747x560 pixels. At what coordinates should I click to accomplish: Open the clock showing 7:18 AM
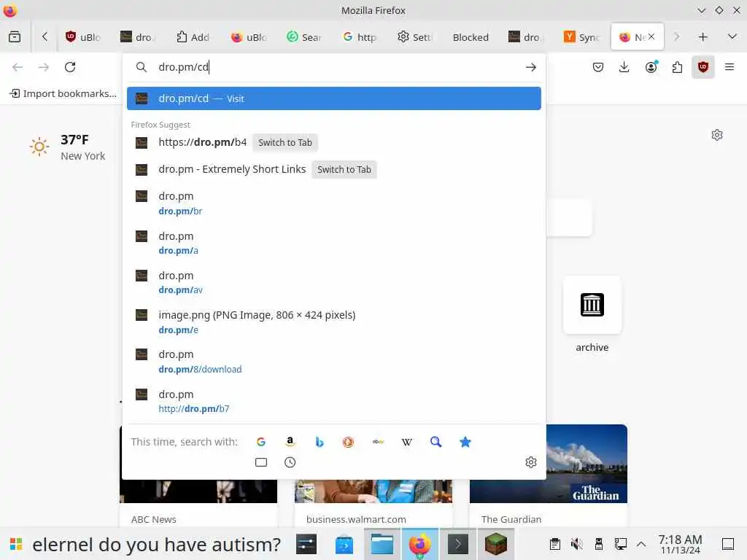(680, 544)
